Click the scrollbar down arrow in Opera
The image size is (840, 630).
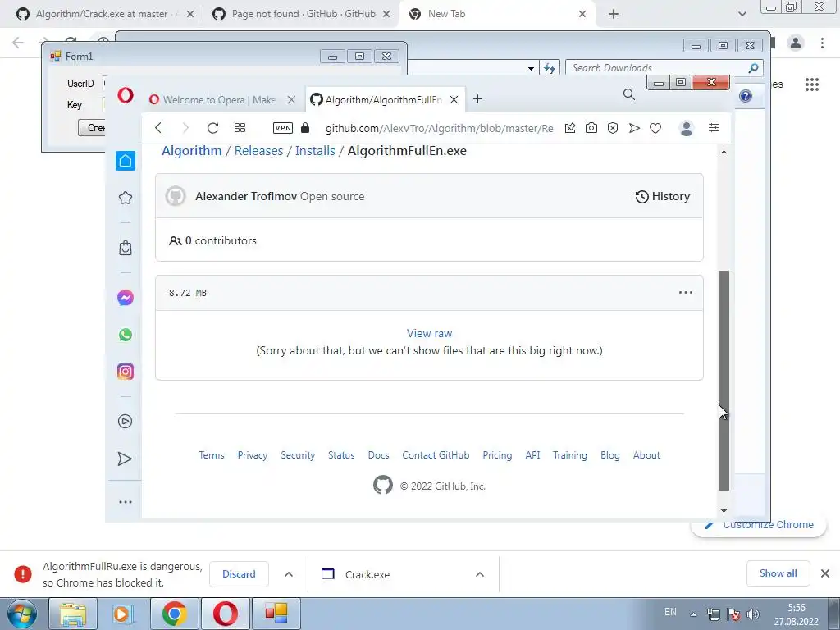tap(724, 511)
